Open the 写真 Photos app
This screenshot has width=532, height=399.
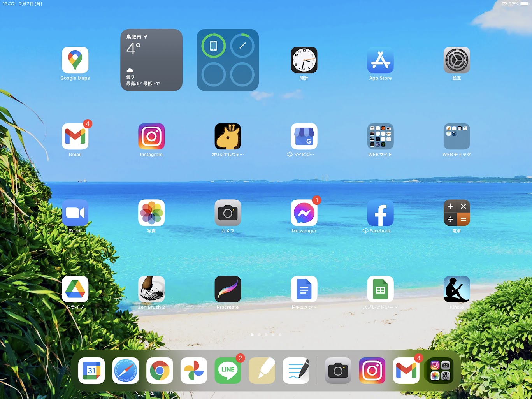[151, 213]
